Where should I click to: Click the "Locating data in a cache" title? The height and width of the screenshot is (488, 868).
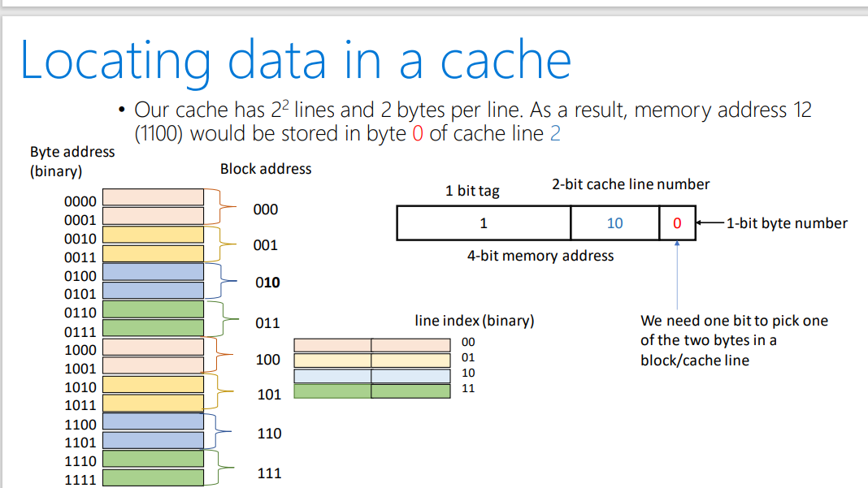click(295, 60)
